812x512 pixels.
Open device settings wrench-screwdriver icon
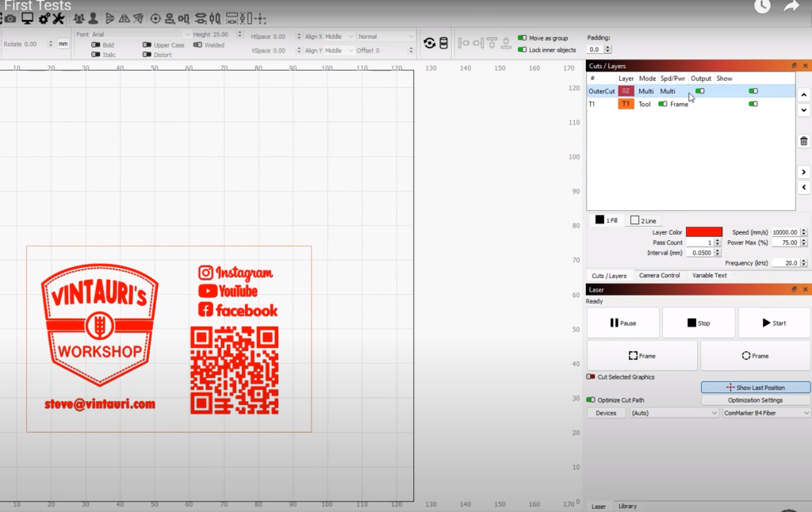point(58,18)
